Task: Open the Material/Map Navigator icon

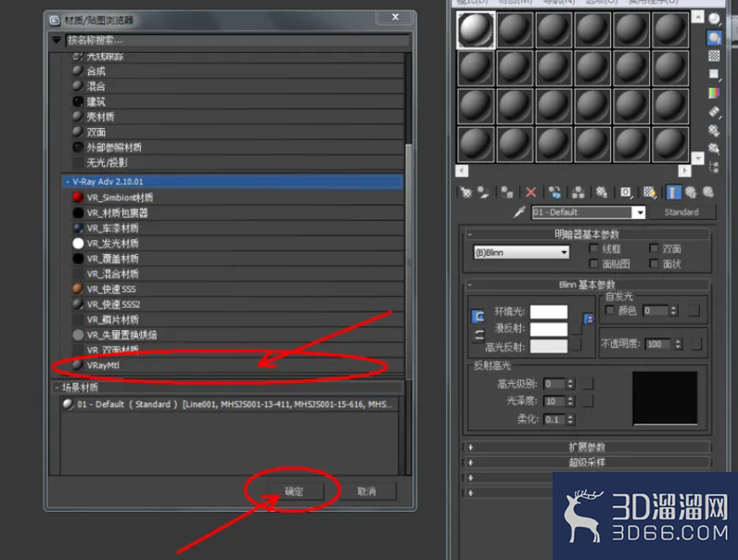Action: click(x=714, y=167)
